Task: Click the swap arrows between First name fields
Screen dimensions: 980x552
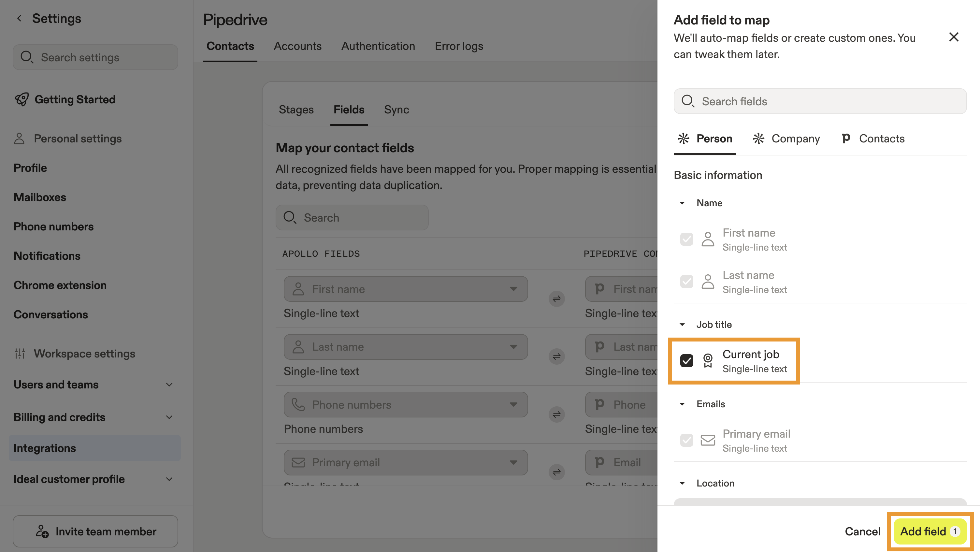Action: (556, 299)
